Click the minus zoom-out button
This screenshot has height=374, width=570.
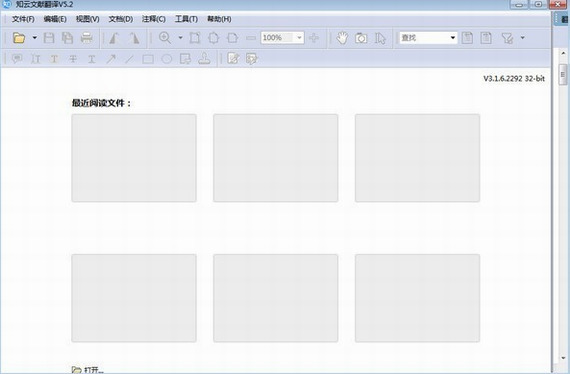pos(251,38)
